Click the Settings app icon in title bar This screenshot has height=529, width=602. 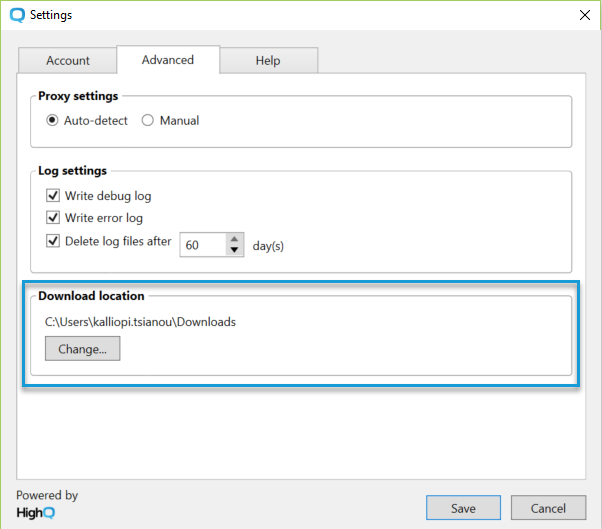[x=16, y=15]
